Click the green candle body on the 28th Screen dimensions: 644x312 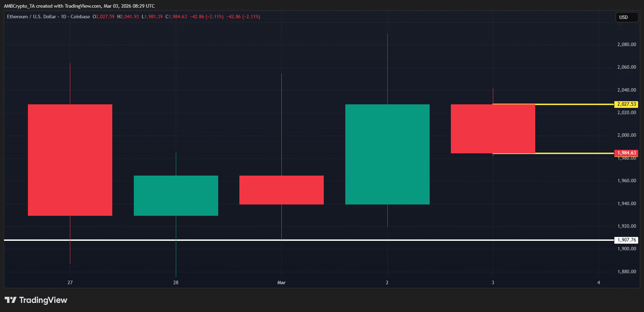tap(176, 195)
